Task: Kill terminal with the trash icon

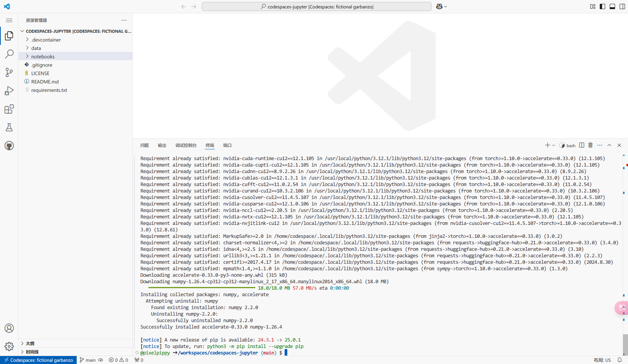Action: (x=591, y=145)
